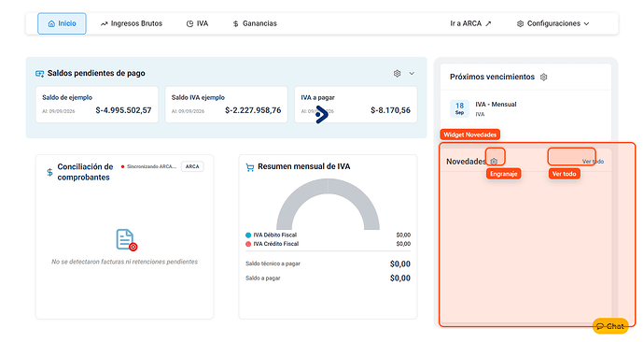Click the ARCA badge in Conciliación

click(192, 166)
